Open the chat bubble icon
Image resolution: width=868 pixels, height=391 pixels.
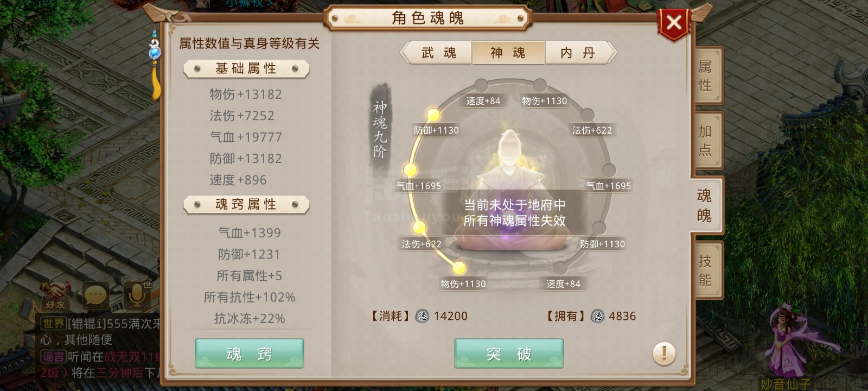click(96, 296)
